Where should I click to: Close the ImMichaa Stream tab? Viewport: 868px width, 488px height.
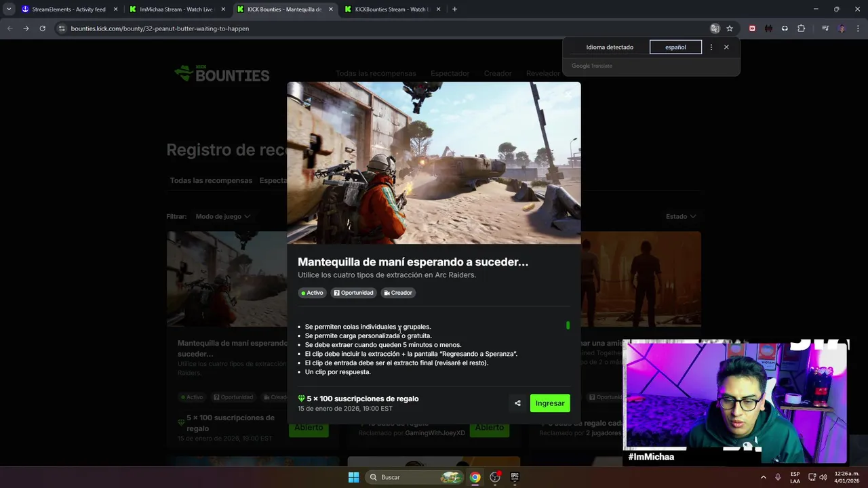click(223, 9)
